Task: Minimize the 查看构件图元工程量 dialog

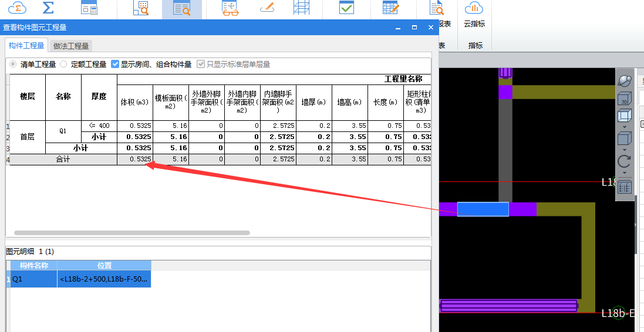Action: click(398, 28)
